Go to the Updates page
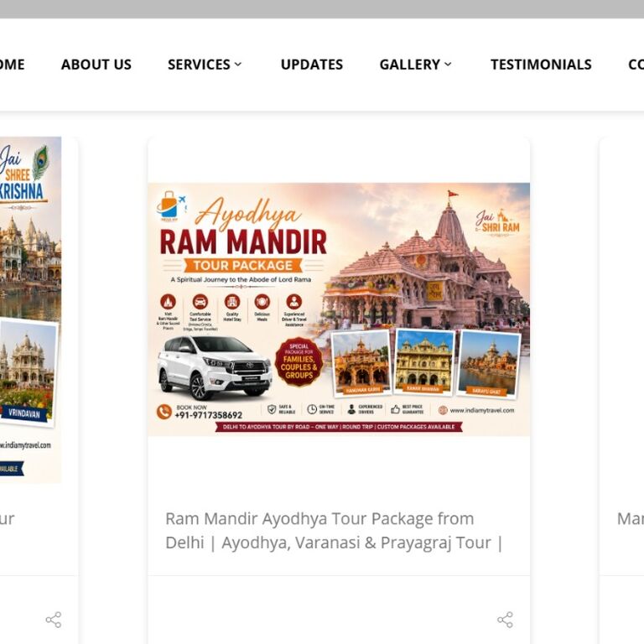This screenshot has width=644, height=644. 312,65
